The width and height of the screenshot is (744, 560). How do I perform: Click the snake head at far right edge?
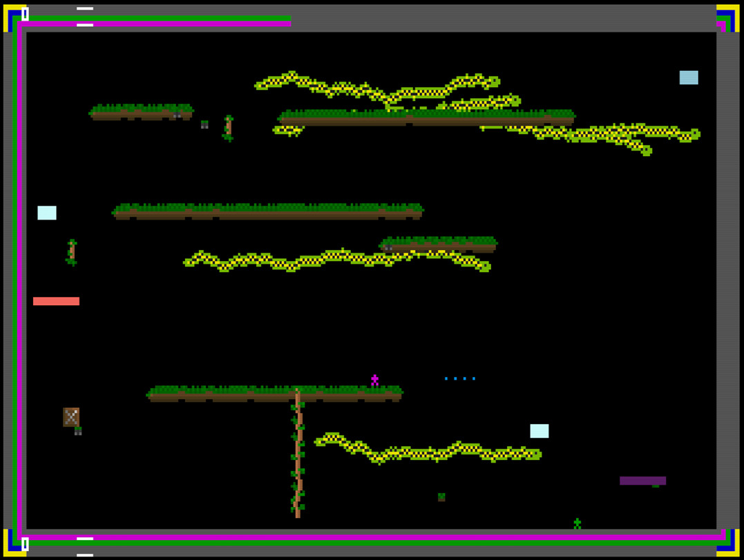coord(695,134)
